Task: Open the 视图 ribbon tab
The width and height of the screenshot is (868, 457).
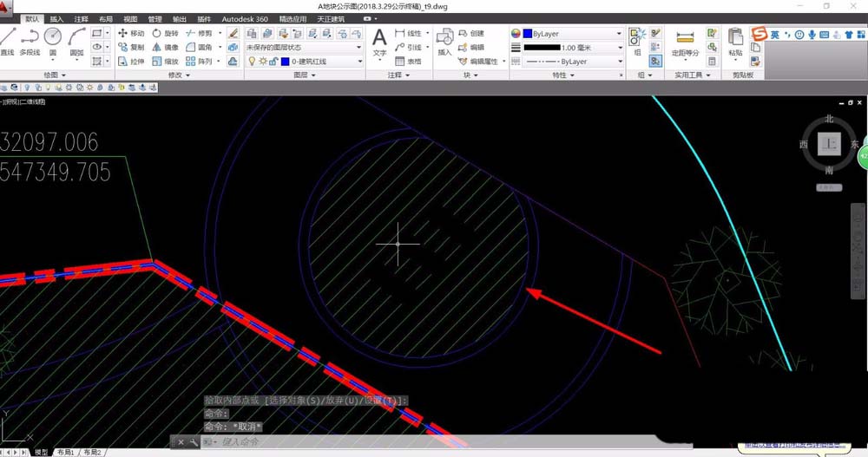Action: pos(130,19)
